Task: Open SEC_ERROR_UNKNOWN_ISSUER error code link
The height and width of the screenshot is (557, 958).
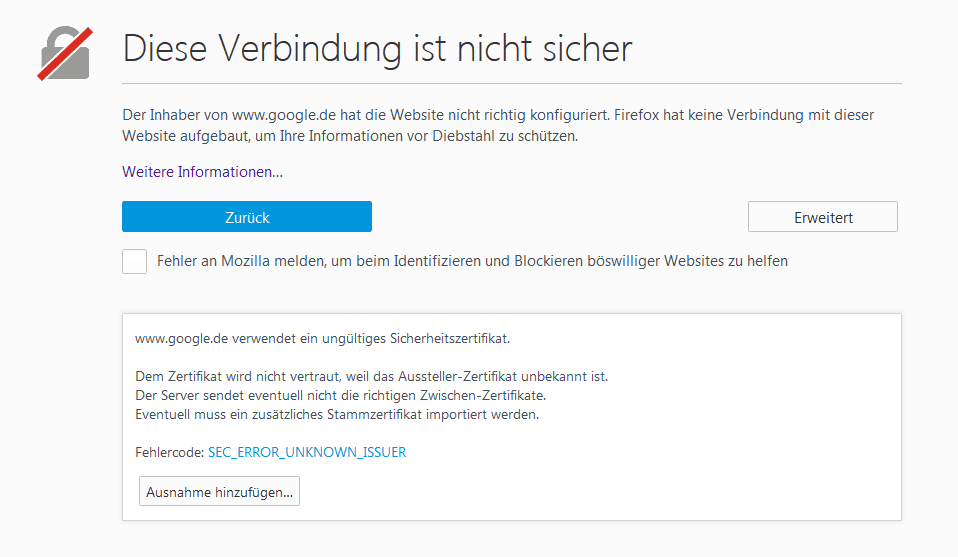Action: [x=307, y=453]
